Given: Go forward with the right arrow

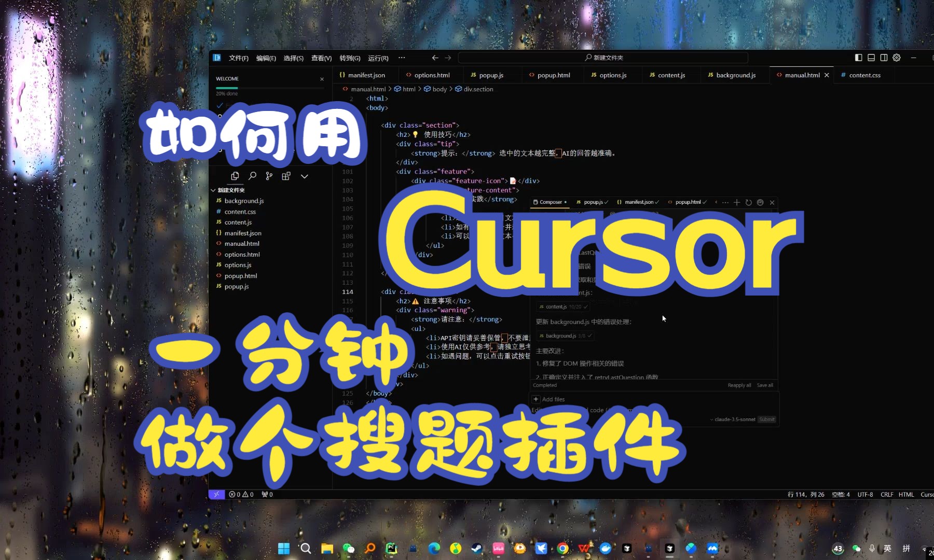Looking at the screenshot, I should (448, 58).
